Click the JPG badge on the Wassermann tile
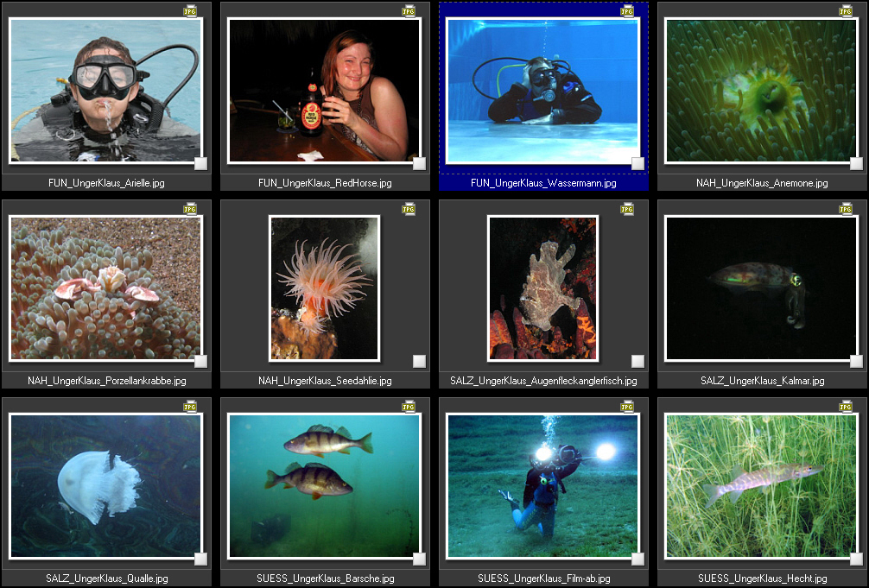This screenshot has width=869, height=588. [x=627, y=11]
